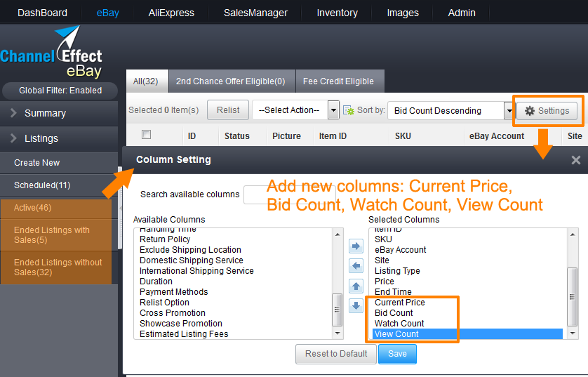Screen dimensions: 588x377
Task: Click the Selected Columns scrollbar thumb
Action: (x=573, y=297)
